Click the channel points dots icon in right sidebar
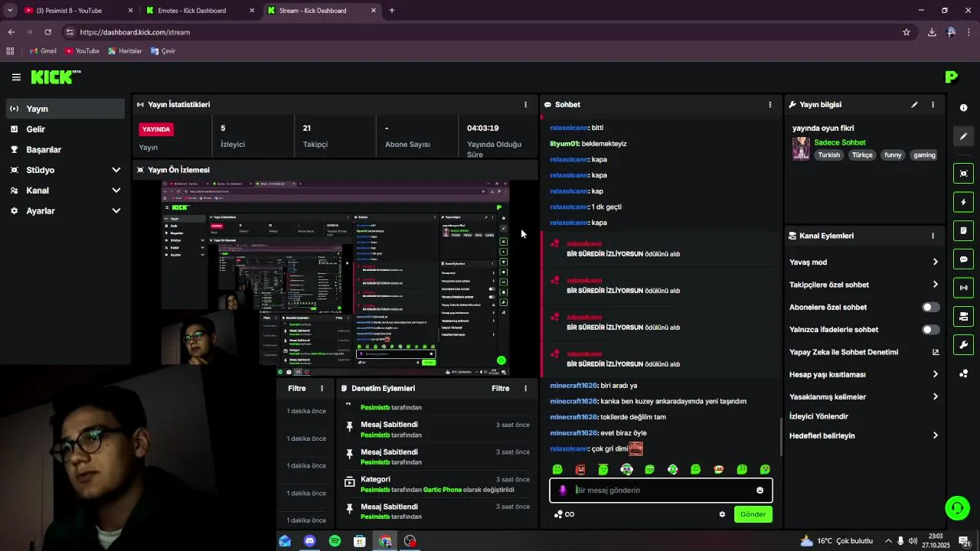Image resolution: width=980 pixels, height=551 pixels. tap(963, 373)
